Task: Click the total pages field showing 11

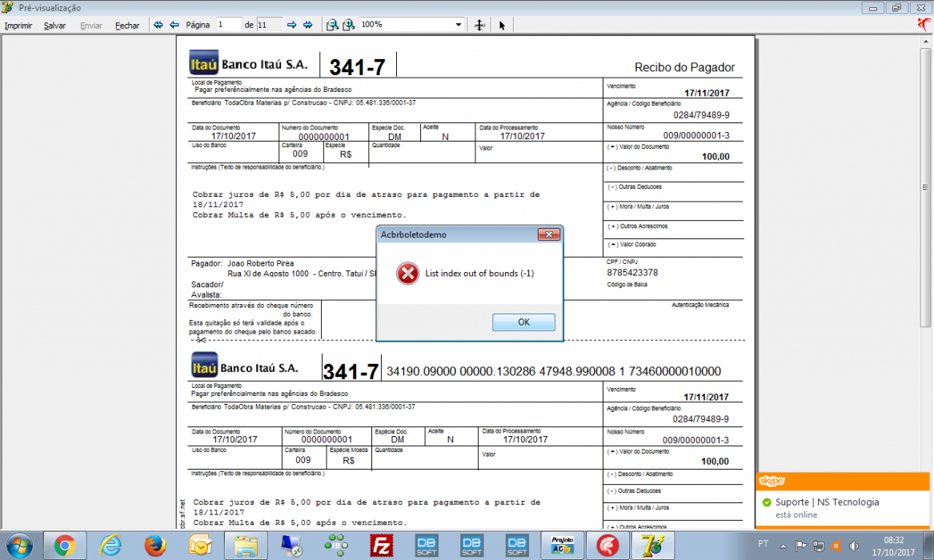Action: click(x=269, y=25)
